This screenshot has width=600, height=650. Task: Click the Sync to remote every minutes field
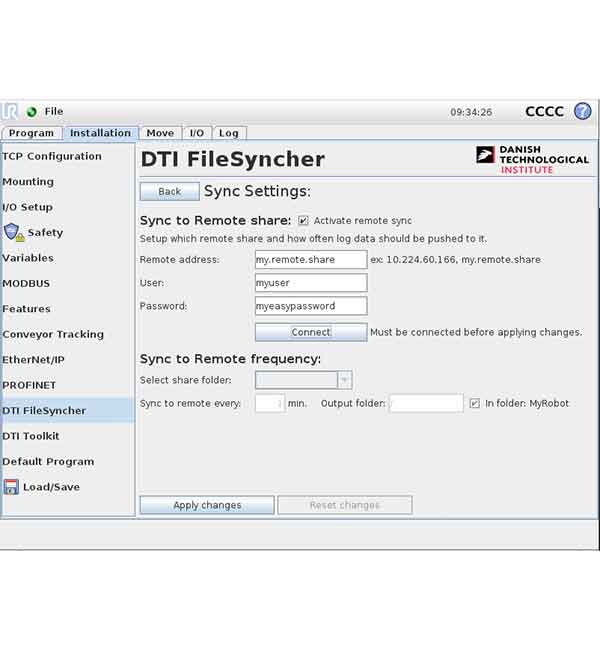point(270,403)
